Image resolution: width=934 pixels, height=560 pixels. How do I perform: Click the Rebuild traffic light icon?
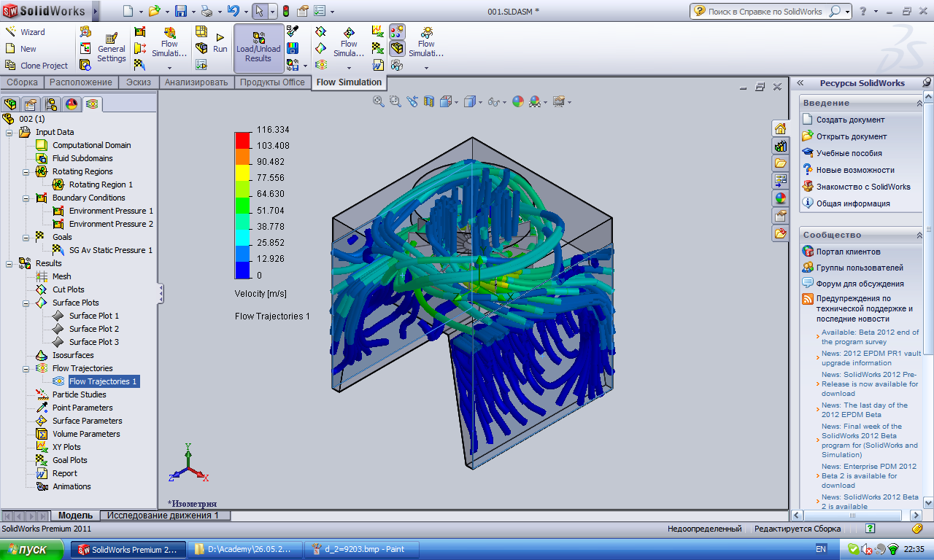285,11
